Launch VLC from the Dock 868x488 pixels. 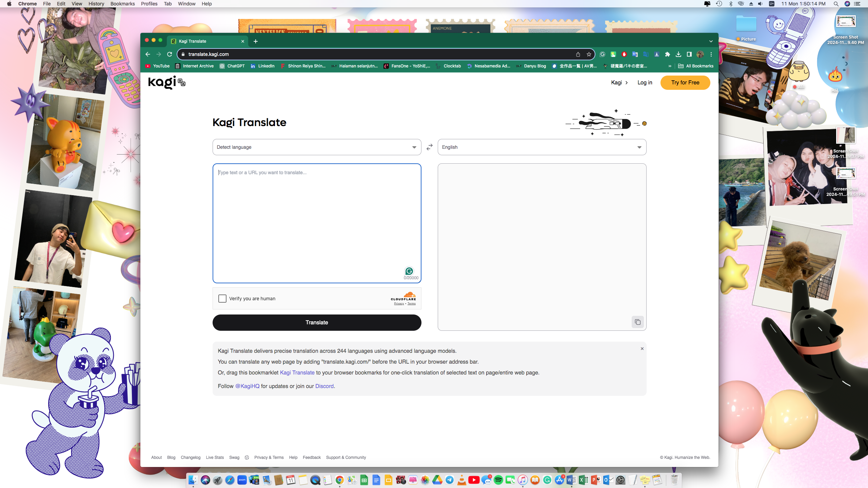462,480
